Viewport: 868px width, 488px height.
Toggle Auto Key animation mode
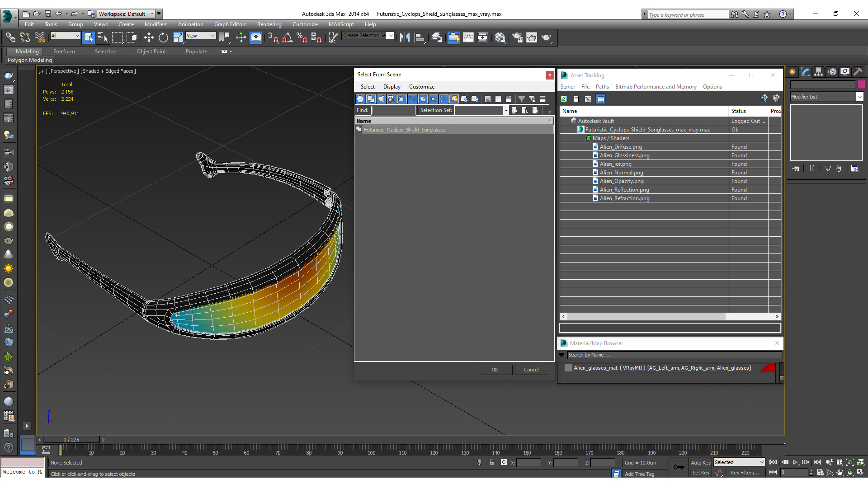[700, 463]
